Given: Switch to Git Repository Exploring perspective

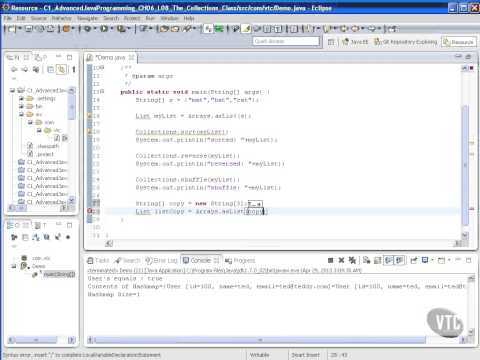Looking at the screenshot, I should click(x=406, y=42).
